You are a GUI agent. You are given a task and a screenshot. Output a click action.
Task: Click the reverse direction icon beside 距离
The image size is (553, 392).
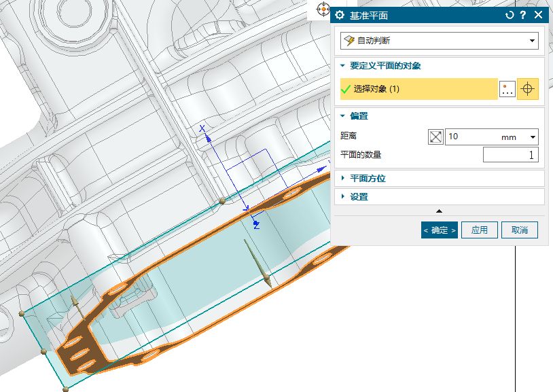[x=435, y=137]
